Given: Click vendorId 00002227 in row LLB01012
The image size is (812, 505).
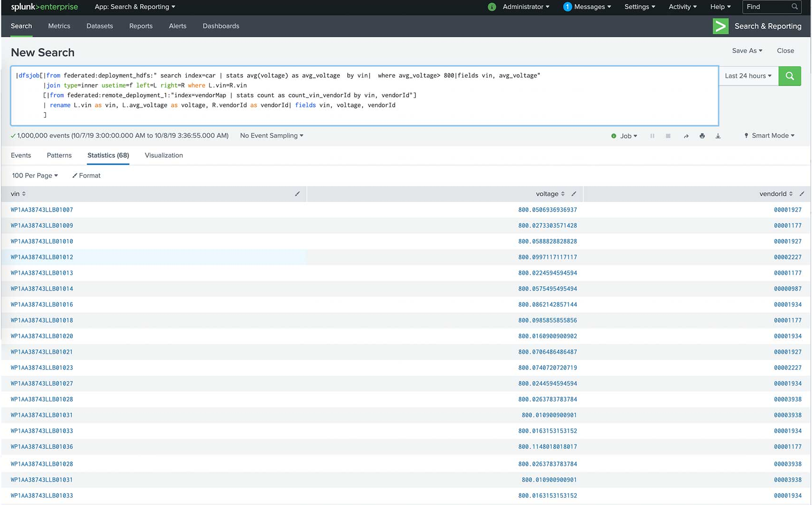Looking at the screenshot, I should (x=787, y=257).
